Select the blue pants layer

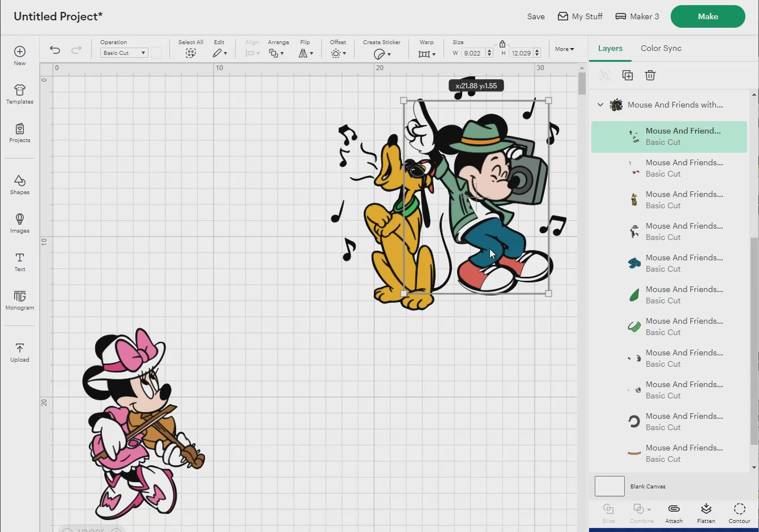click(669, 263)
